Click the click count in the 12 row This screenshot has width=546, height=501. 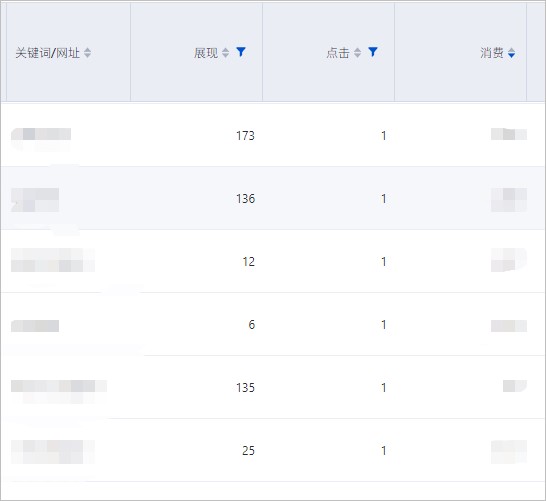[x=384, y=261]
